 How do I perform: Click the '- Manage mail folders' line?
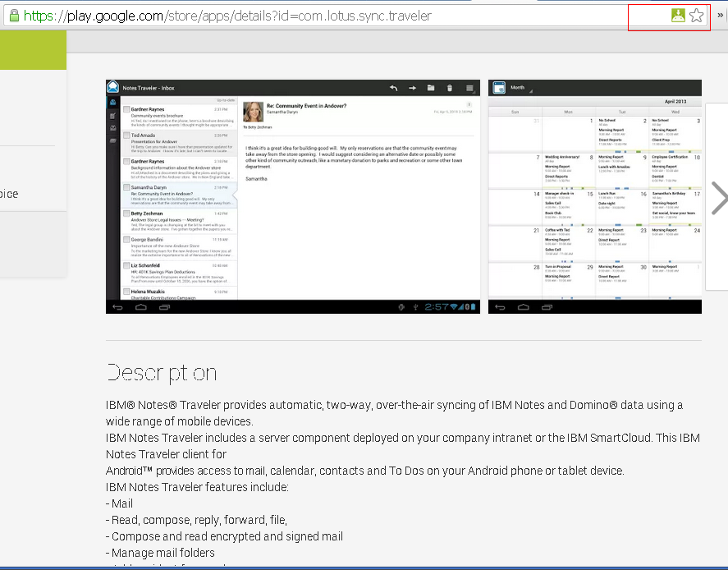160,553
